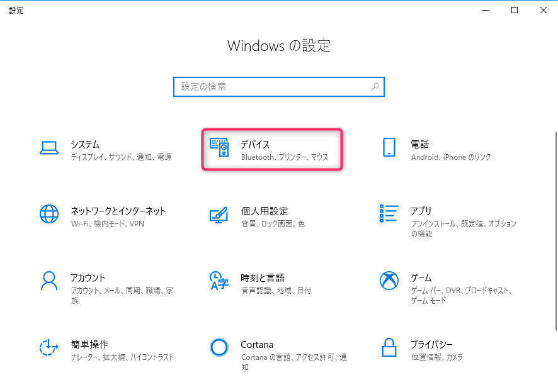
Task: Open the アプリ category text label
Action: click(x=421, y=211)
